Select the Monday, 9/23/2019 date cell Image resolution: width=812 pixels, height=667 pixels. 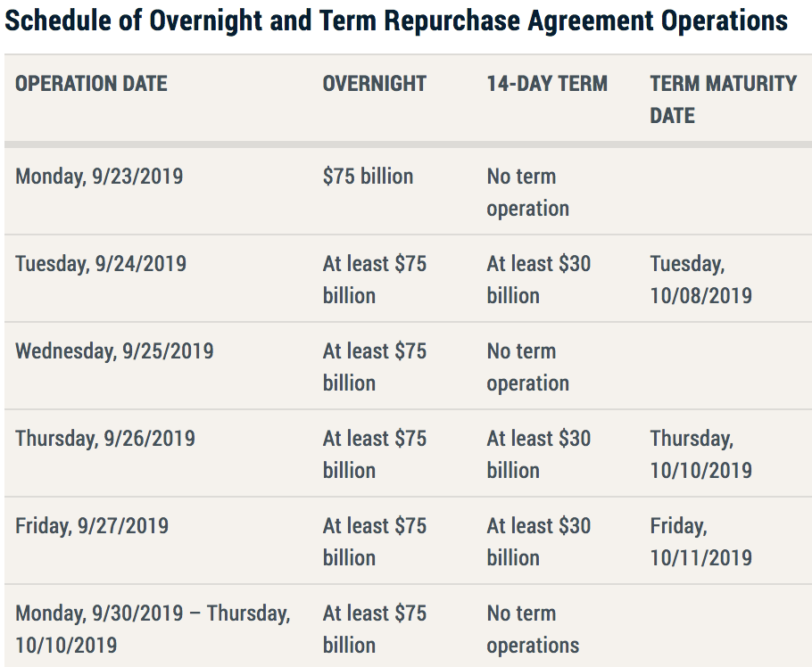click(99, 177)
